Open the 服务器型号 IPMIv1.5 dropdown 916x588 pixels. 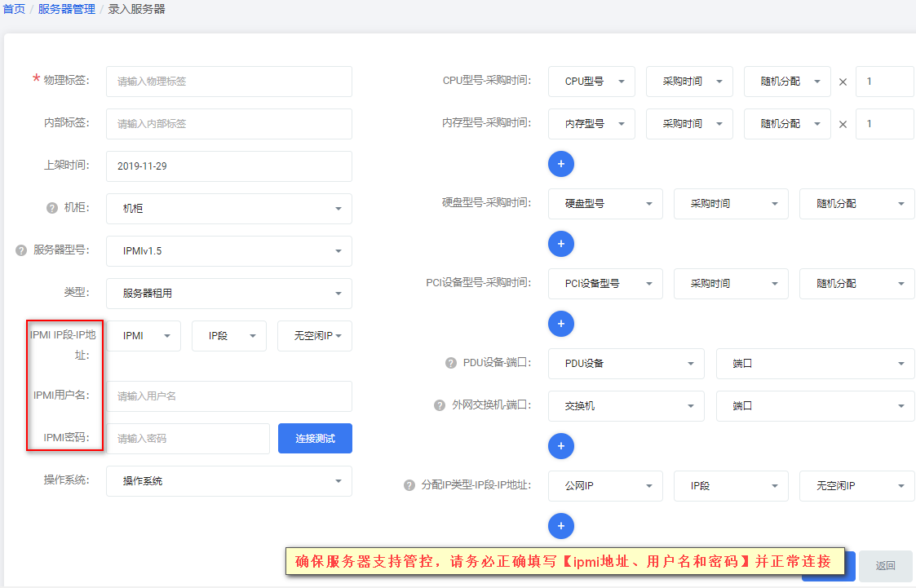(x=229, y=251)
